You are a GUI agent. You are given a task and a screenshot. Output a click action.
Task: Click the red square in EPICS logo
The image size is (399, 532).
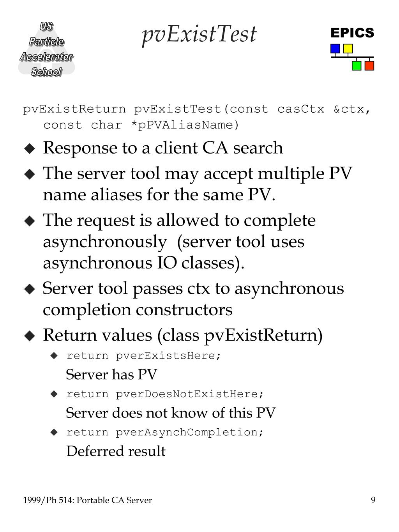(x=369, y=65)
